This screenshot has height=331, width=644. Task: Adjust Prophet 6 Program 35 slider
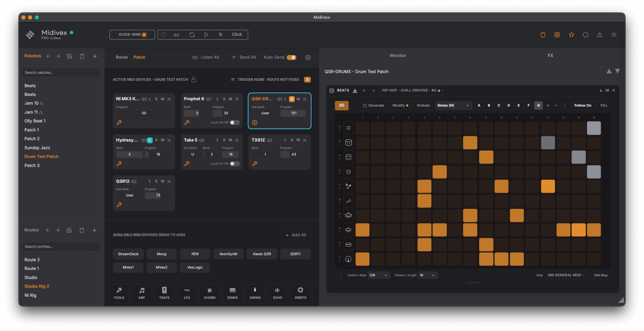tap(226, 113)
